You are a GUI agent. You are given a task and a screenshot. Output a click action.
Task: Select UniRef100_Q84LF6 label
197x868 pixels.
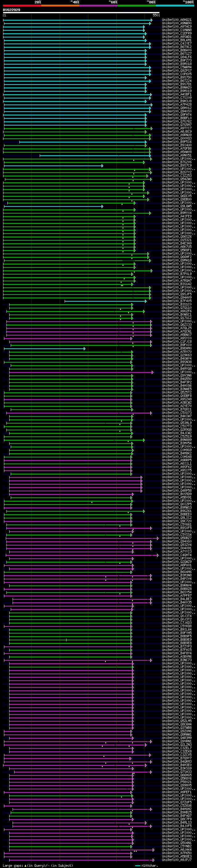[x=177, y=57]
